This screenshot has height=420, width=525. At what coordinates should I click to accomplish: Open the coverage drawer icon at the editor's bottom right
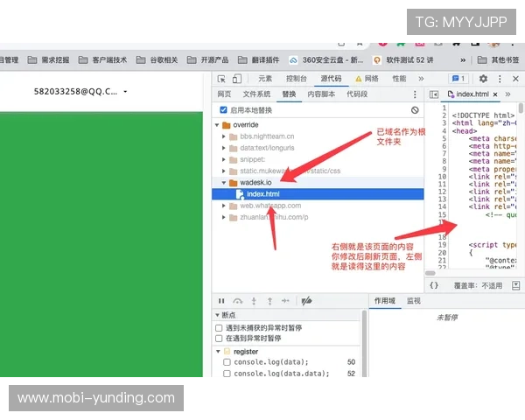[x=516, y=285]
